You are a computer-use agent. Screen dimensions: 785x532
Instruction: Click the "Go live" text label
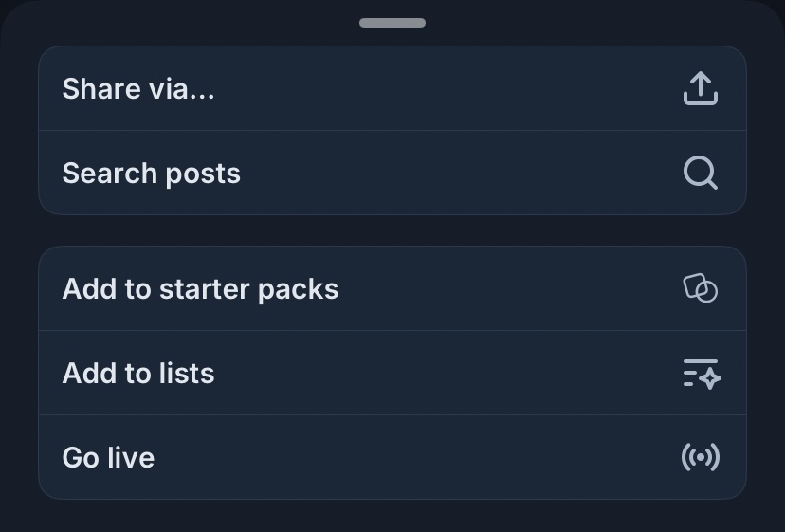tap(108, 458)
